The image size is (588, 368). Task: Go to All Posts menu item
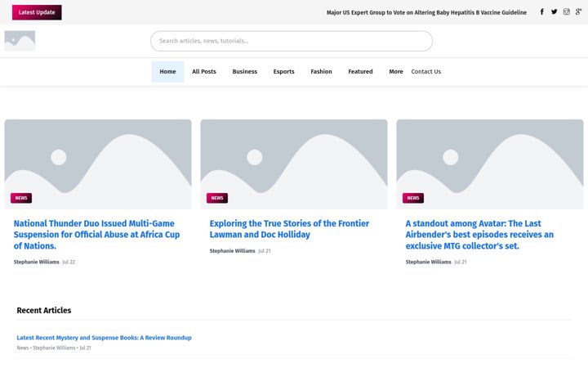[204, 71]
